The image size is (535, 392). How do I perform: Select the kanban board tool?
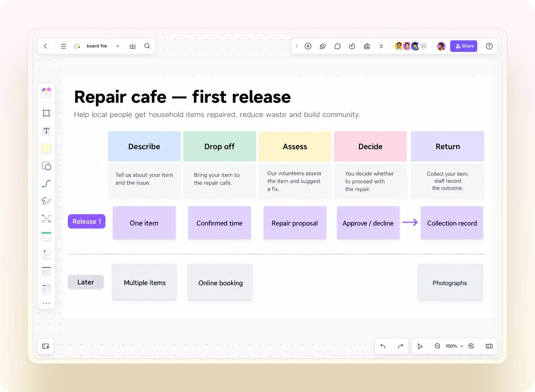coord(46,288)
